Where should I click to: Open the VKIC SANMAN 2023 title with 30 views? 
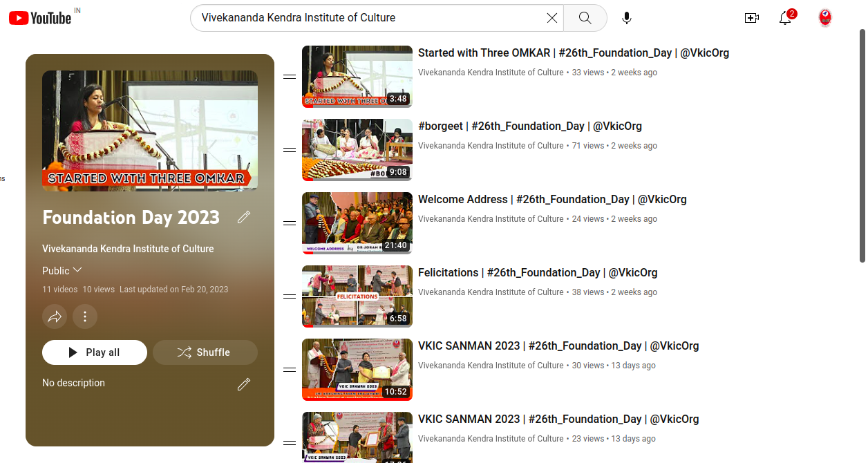[558, 346]
